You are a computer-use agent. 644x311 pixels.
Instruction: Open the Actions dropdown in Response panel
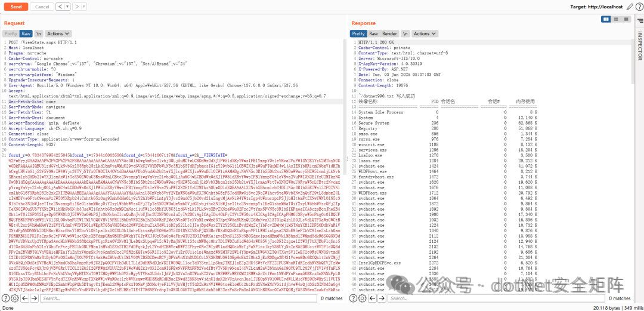click(x=425, y=34)
